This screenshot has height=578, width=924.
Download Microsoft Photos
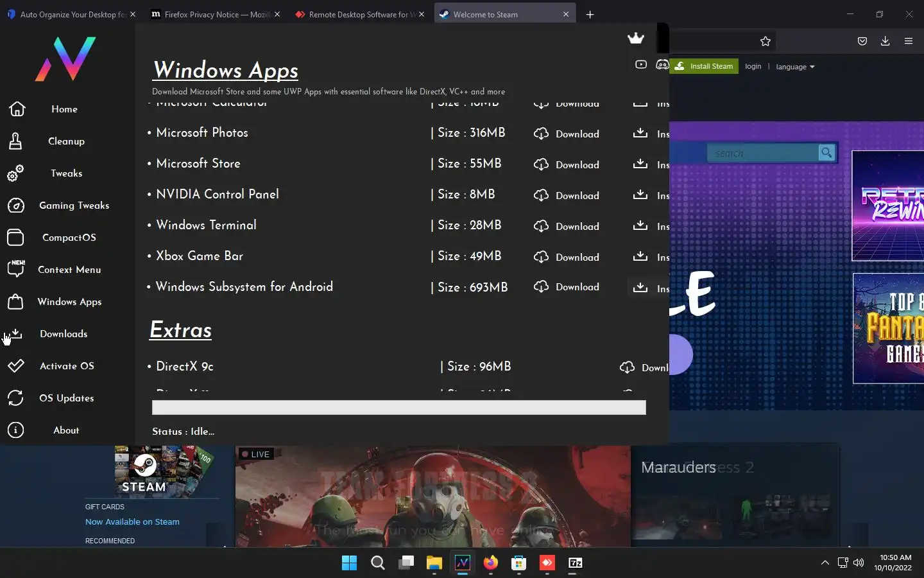(567, 134)
